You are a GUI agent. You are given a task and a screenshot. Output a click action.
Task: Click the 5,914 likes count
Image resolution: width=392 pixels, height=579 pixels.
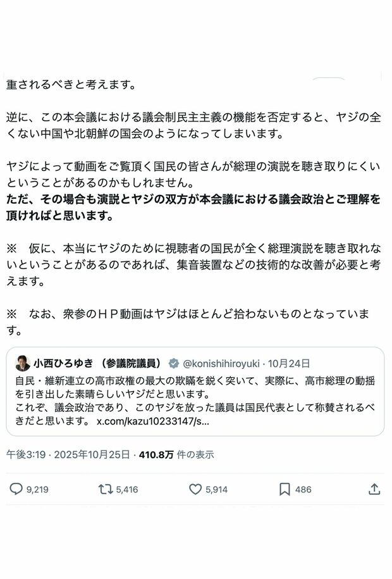tap(216, 490)
